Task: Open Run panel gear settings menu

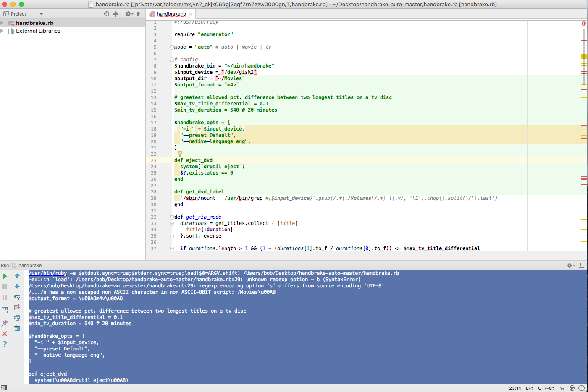Action: (570, 265)
